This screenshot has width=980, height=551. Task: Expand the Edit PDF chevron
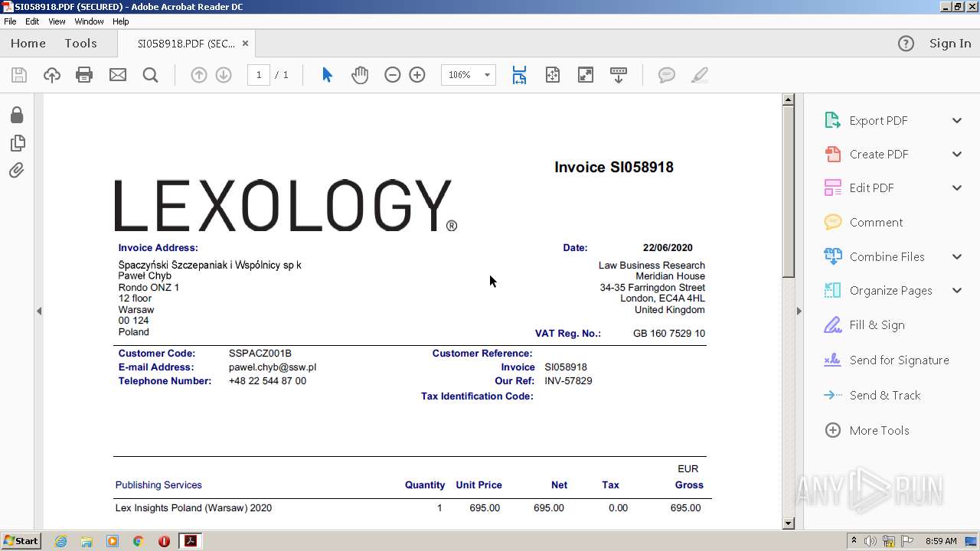click(x=957, y=187)
